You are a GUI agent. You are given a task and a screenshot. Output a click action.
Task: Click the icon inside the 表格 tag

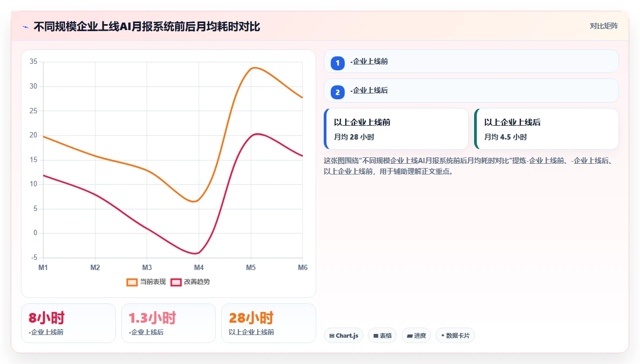tap(376, 336)
